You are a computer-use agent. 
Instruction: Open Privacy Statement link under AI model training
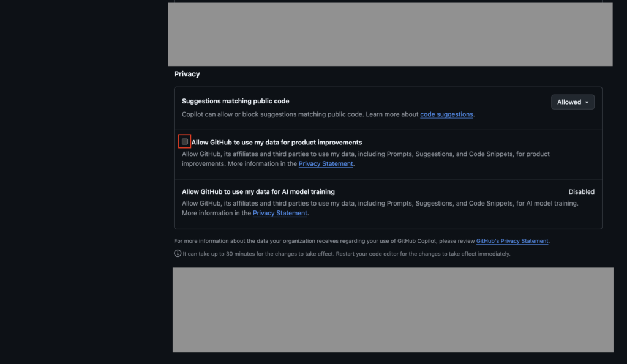coord(280,213)
